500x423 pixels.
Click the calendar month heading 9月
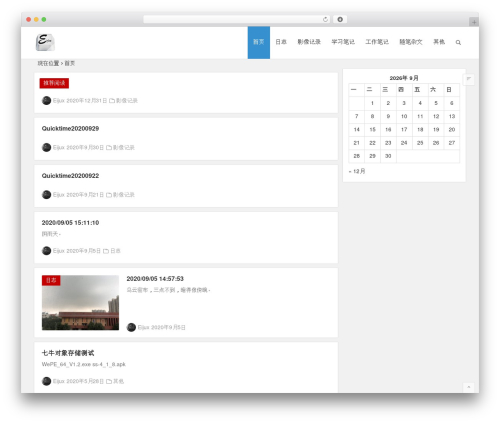pos(404,78)
